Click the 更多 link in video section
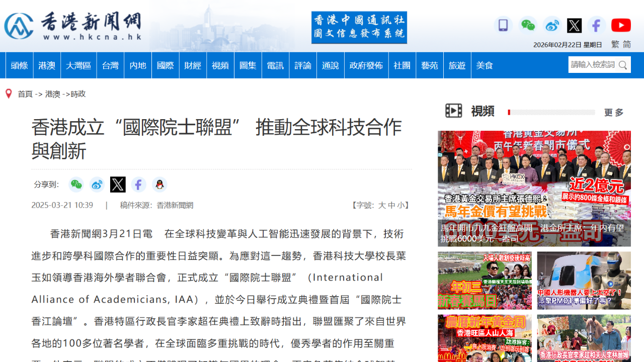 click(614, 112)
